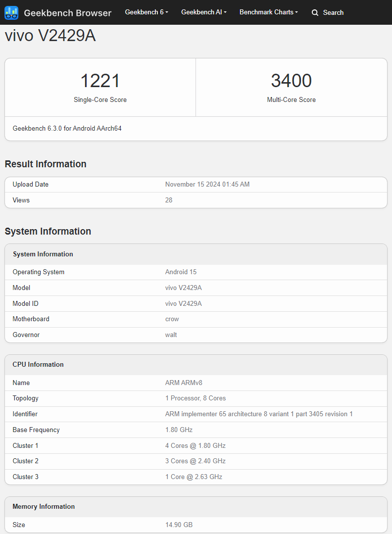Select the Android 15 operating system value

[181, 272]
